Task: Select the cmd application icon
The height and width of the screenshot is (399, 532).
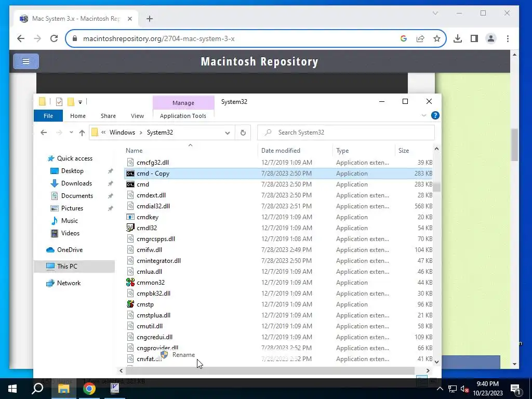Action: [130, 184]
